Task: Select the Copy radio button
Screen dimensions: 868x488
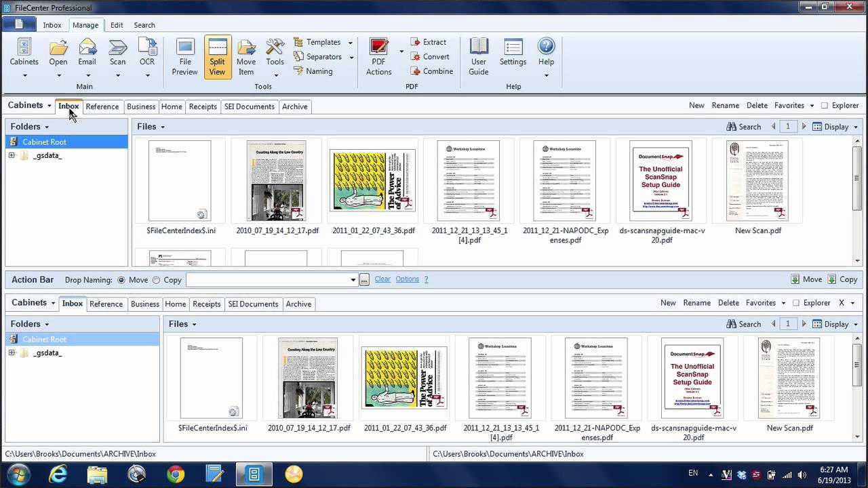Action: click(156, 280)
